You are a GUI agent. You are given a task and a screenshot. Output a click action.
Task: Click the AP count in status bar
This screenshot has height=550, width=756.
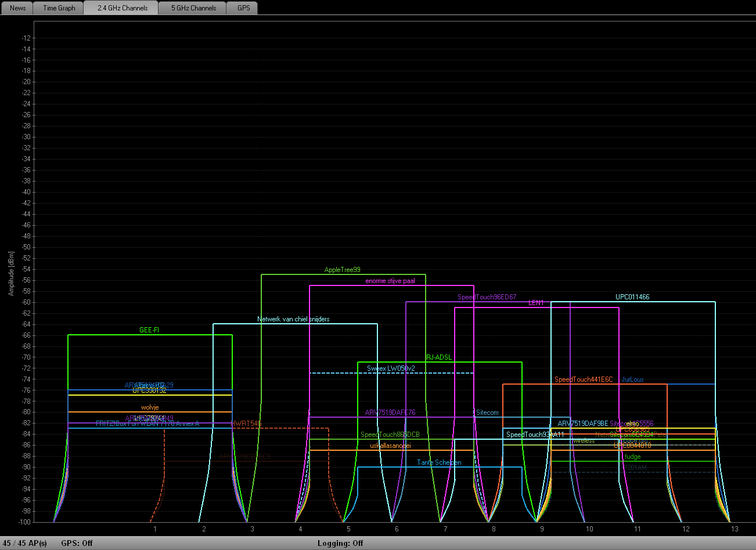point(26,543)
